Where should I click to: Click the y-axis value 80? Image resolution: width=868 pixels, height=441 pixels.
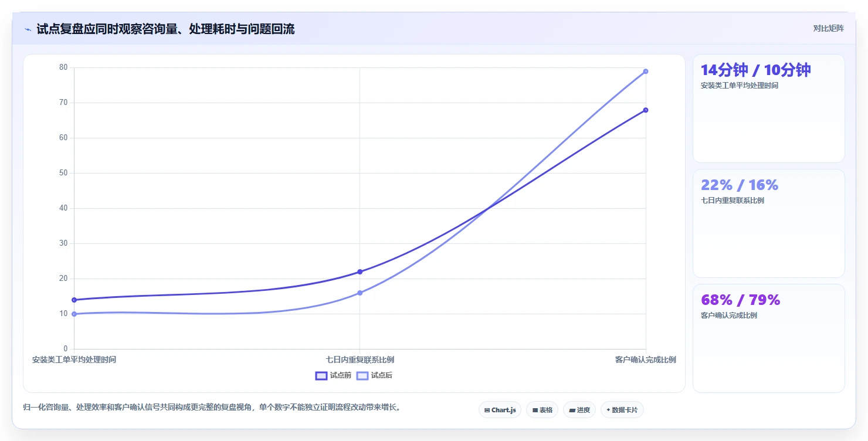63,67
